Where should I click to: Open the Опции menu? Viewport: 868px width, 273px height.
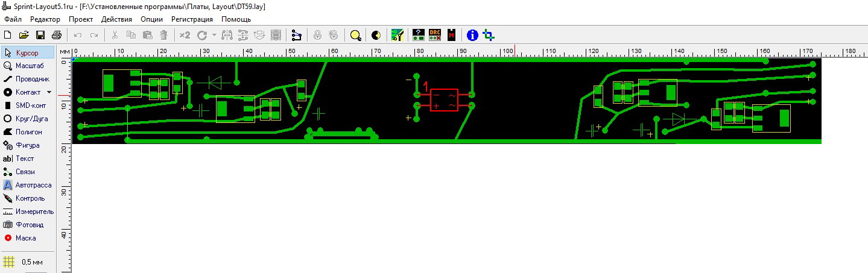[151, 19]
